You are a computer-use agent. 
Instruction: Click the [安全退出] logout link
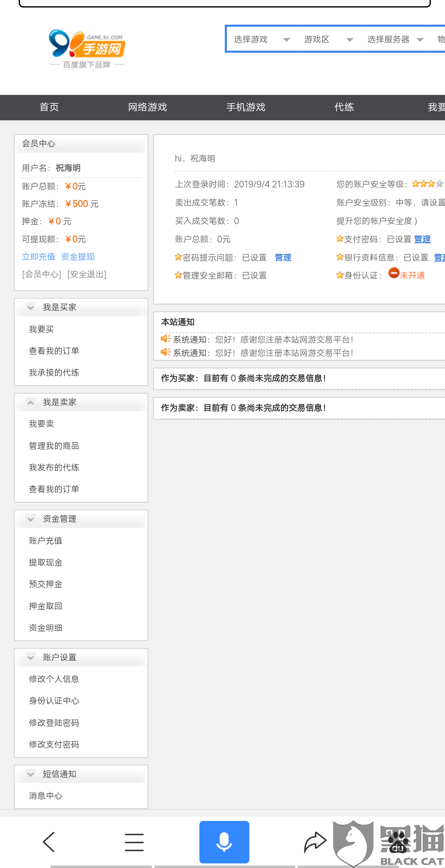[87, 274]
